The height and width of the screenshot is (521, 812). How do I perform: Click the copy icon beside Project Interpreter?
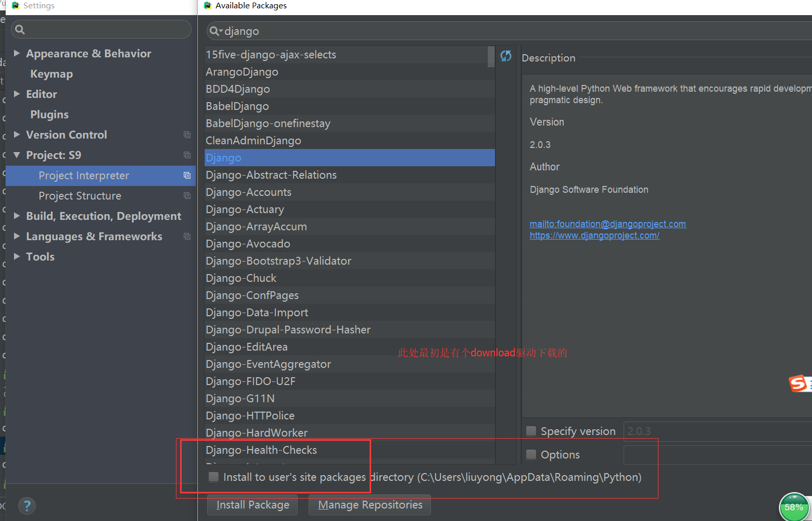pos(187,176)
